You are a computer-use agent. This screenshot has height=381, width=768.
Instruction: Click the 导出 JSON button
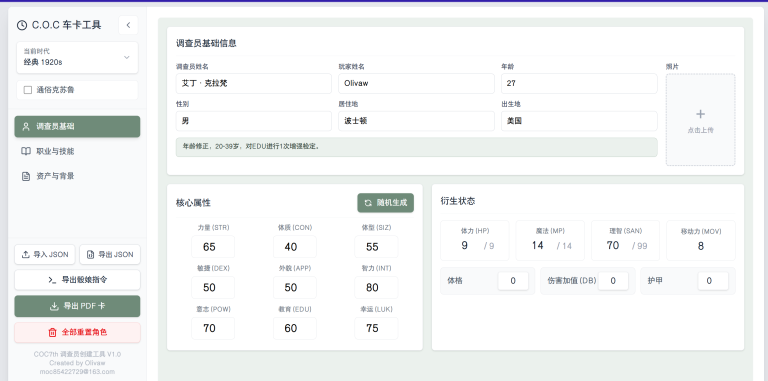pyautogui.click(x=110, y=254)
